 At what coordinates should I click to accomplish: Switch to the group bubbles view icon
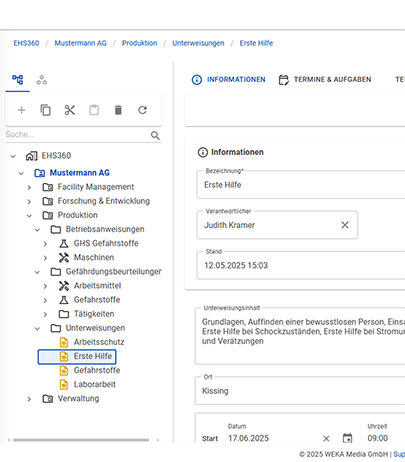tap(42, 80)
